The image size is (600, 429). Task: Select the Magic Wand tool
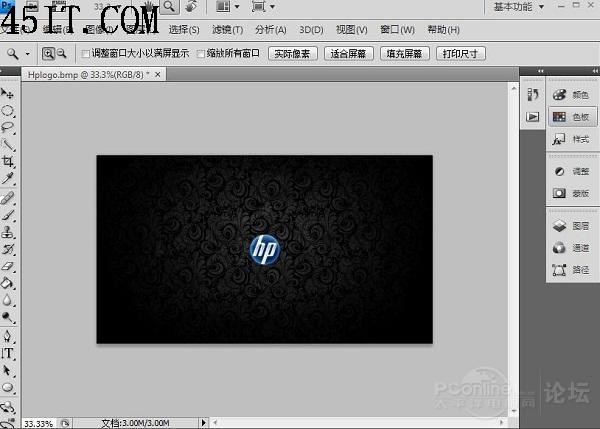7,144
